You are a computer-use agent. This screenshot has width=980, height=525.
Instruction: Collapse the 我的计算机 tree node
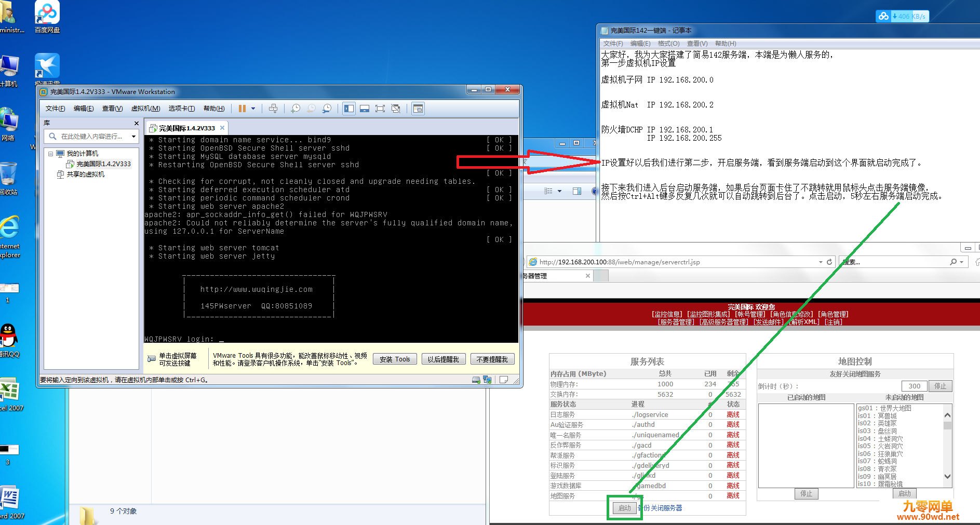pos(50,154)
